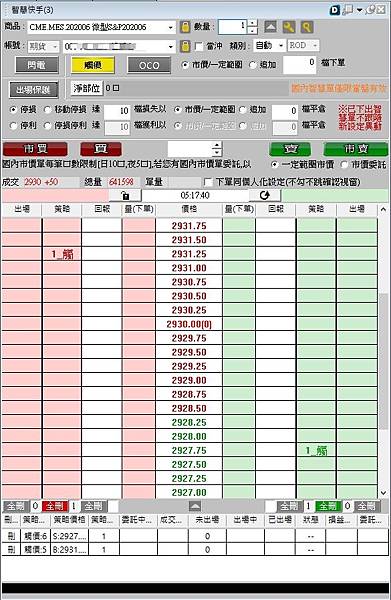Open the title bar dropdown arrow menu
391x600 pixels.
coord(359,10)
